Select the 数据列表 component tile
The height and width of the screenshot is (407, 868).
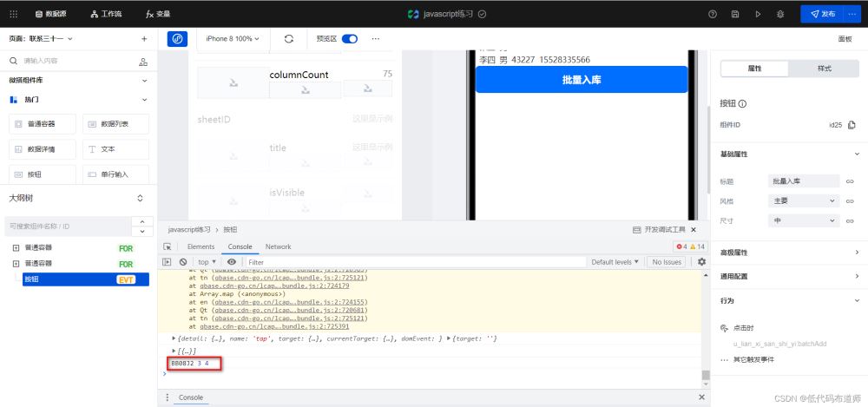point(115,124)
